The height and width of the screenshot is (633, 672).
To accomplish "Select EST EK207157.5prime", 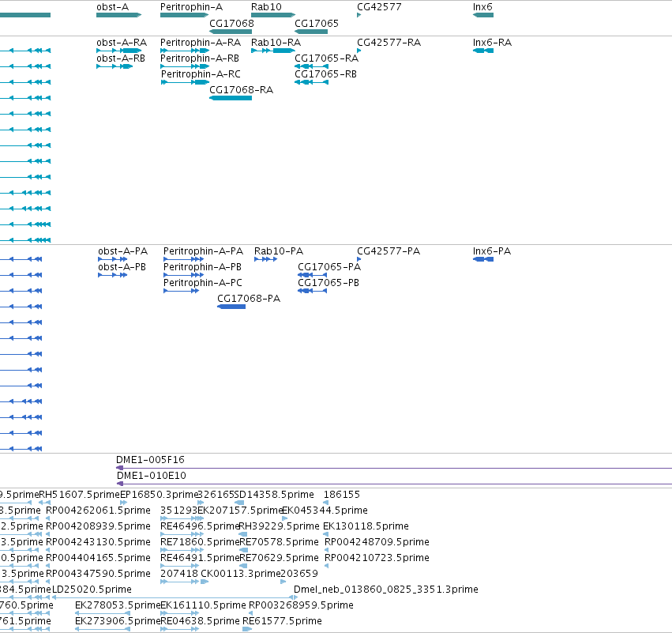I will coord(239,511).
